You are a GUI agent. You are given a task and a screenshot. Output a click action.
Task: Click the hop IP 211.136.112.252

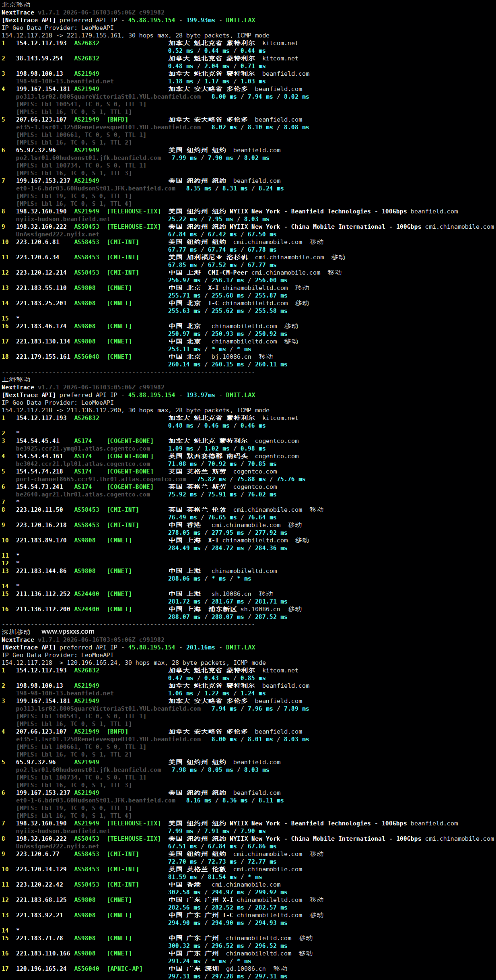[x=43, y=594]
